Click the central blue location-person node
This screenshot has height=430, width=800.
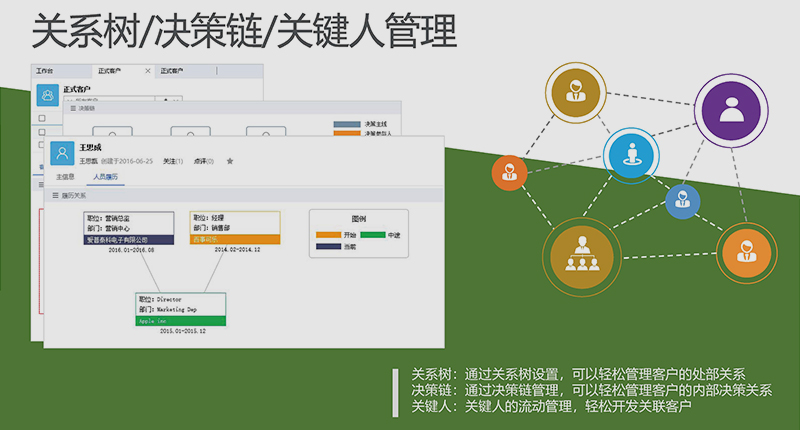coord(632,152)
